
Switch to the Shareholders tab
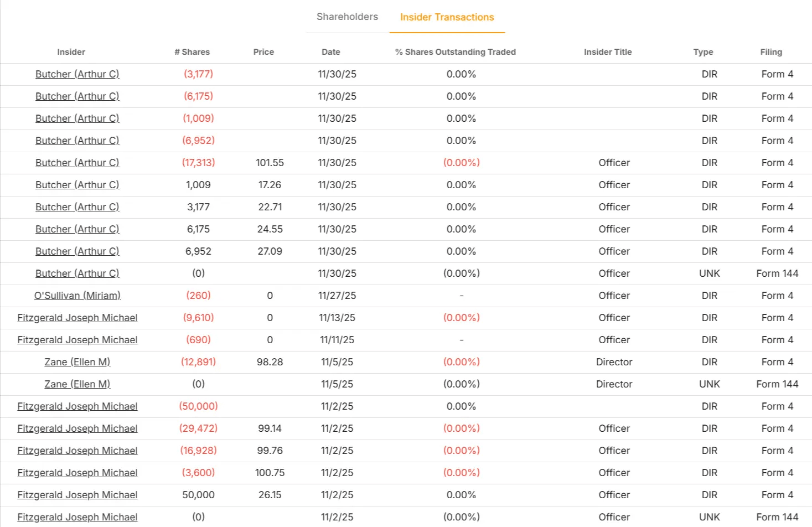click(347, 17)
